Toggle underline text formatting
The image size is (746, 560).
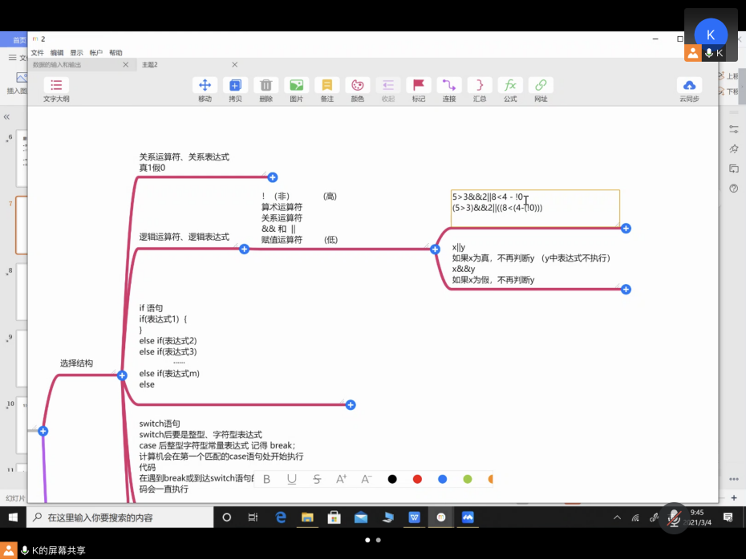click(292, 479)
